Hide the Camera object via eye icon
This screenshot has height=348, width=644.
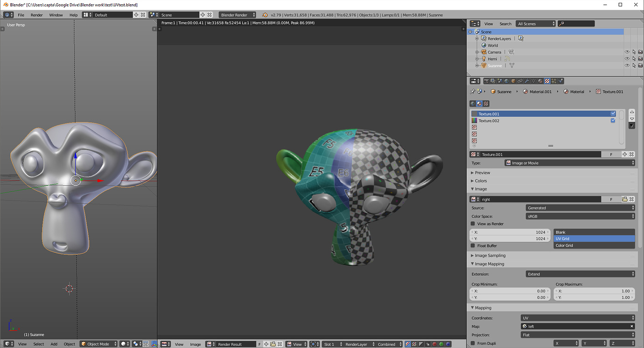(627, 52)
